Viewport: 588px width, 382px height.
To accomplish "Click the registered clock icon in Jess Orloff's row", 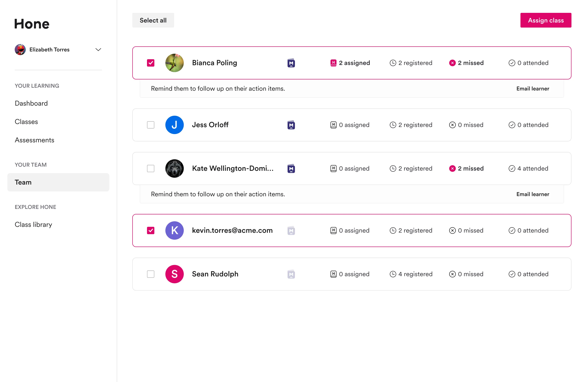I will pos(393,125).
